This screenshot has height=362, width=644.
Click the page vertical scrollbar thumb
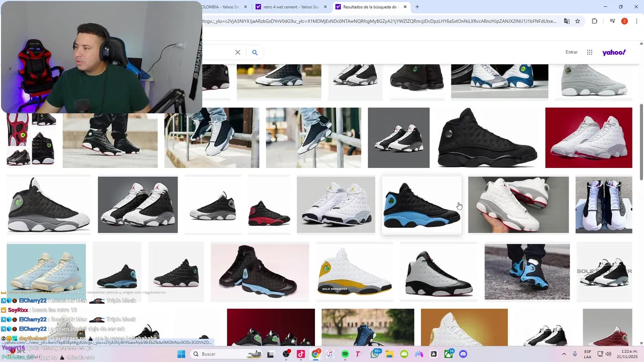(x=641, y=142)
